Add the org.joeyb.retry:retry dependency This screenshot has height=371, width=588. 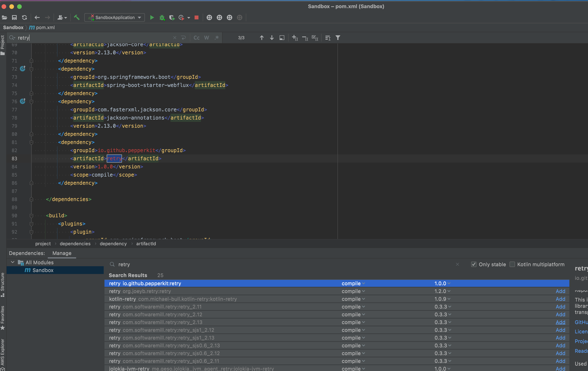point(560,291)
